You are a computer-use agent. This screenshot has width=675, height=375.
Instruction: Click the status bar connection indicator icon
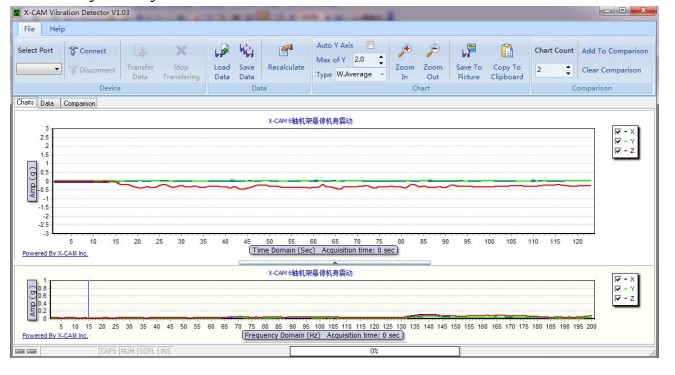click(25, 351)
